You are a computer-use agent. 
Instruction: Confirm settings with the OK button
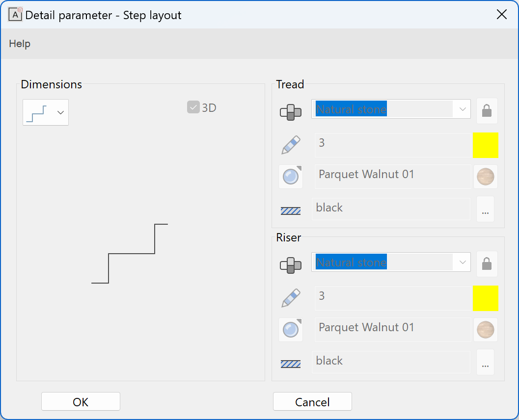click(80, 401)
